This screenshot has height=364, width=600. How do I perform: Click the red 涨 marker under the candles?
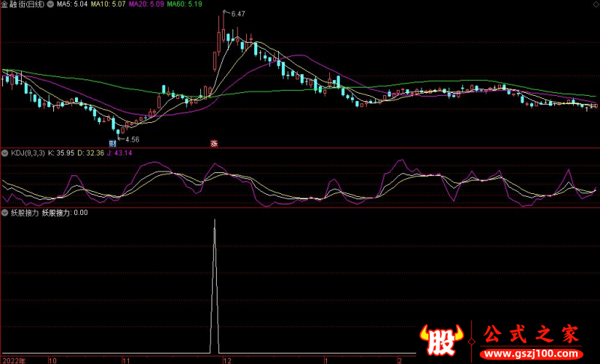pyautogui.click(x=214, y=142)
